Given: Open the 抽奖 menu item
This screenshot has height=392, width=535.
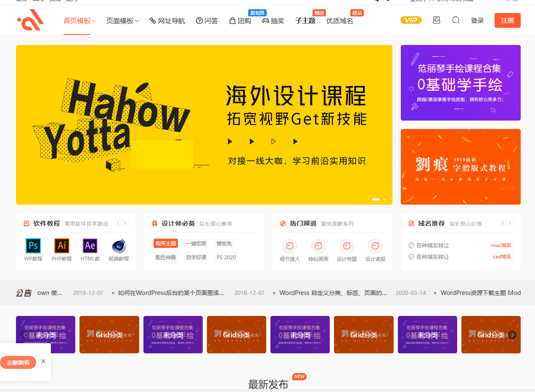Looking at the screenshot, I should click(x=273, y=21).
